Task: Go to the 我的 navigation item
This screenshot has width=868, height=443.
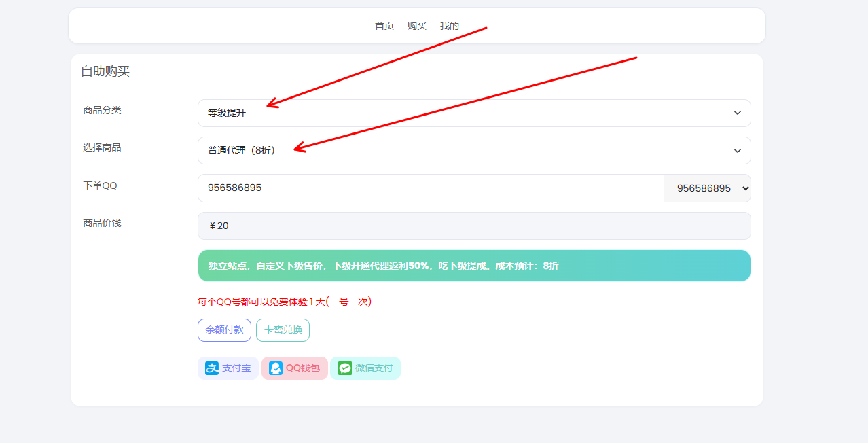Action: tap(450, 26)
